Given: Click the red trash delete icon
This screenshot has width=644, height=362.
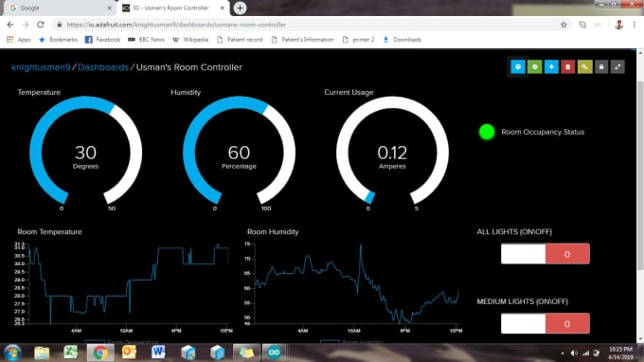Looking at the screenshot, I should [567, 67].
